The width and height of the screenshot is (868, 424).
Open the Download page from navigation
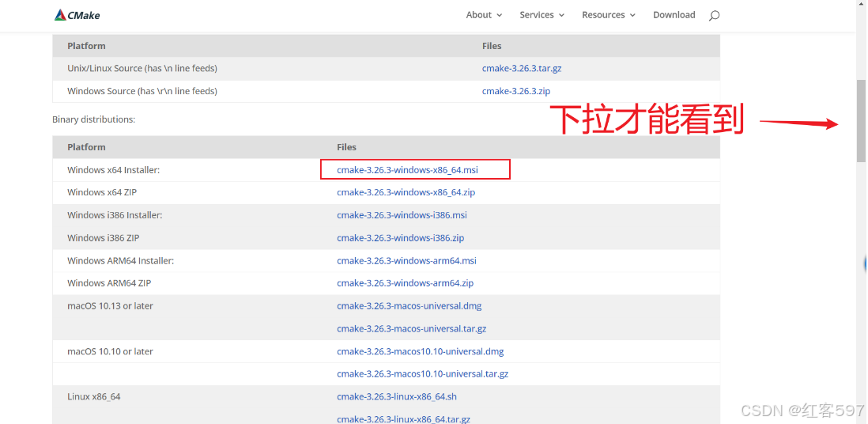pos(674,15)
